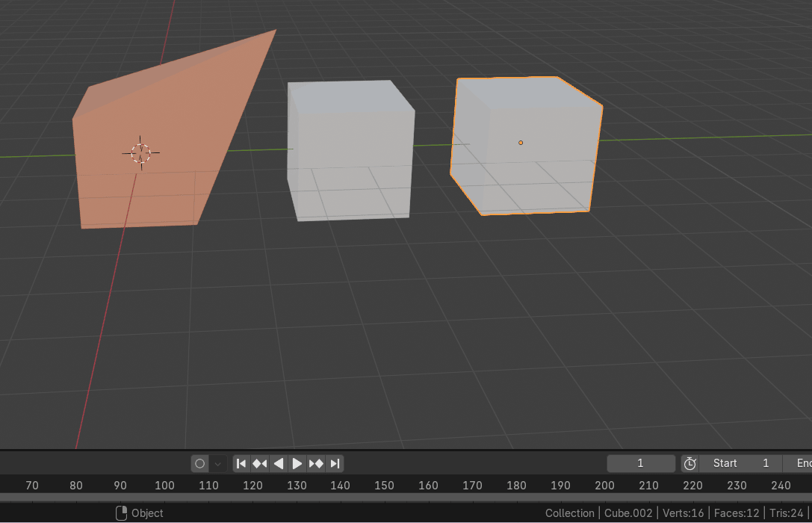Open the auto keyframing options dropdown
The image size is (812, 523).
tap(218, 463)
